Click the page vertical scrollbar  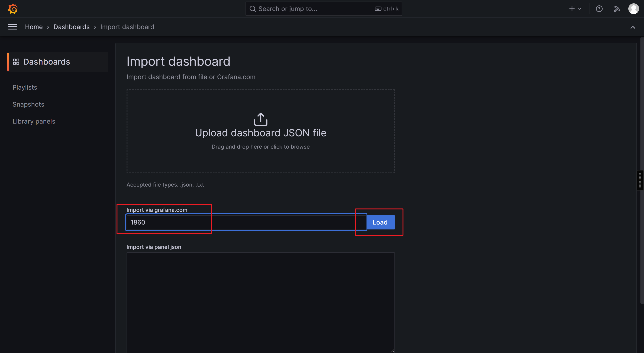click(642, 170)
